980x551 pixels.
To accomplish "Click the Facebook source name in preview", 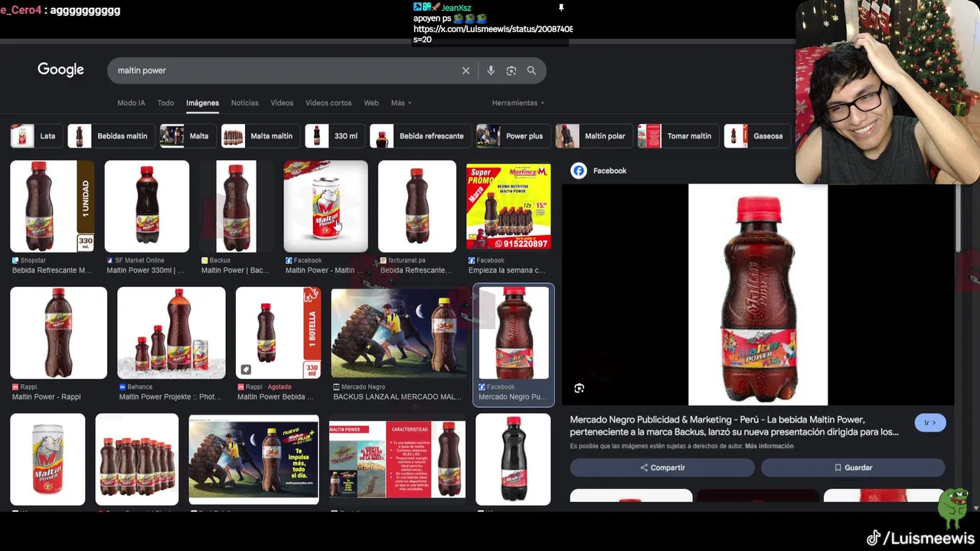I will tap(609, 171).
